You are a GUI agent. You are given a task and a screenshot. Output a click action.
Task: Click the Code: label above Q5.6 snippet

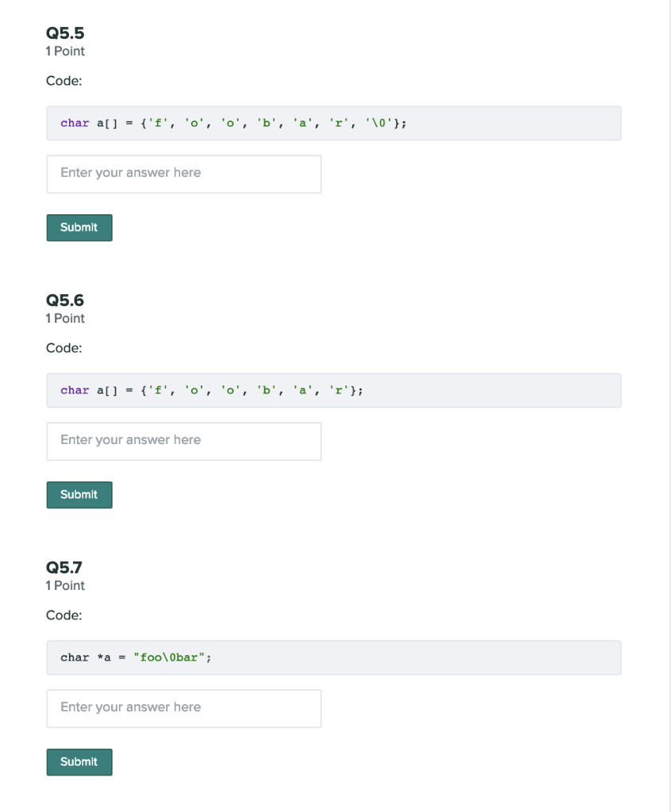coord(63,348)
